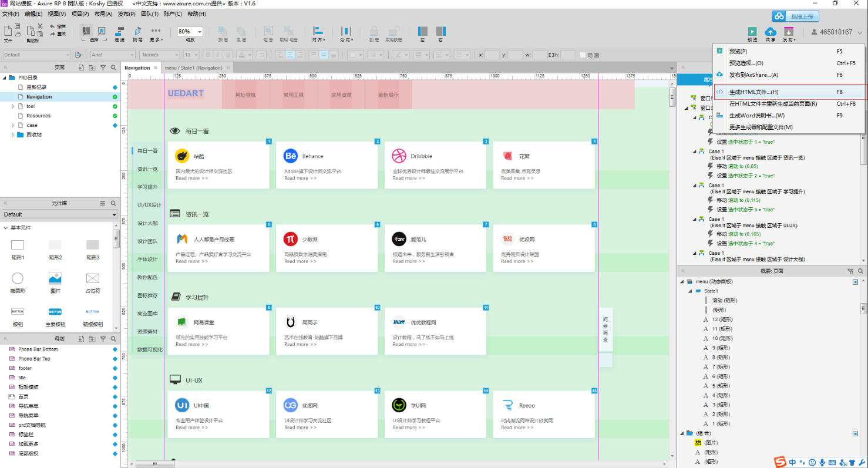
Task: Click the add page icon in Pages panel
Action: click(81, 68)
